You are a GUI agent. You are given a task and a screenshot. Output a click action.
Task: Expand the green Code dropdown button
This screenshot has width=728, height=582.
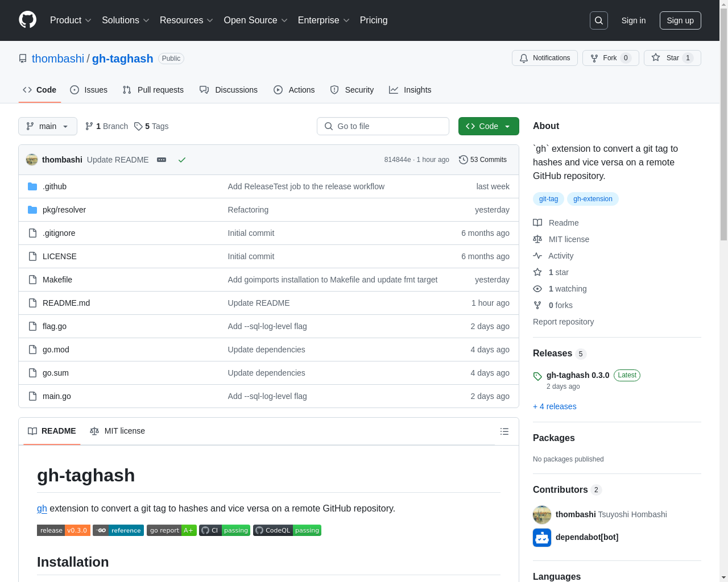(489, 126)
